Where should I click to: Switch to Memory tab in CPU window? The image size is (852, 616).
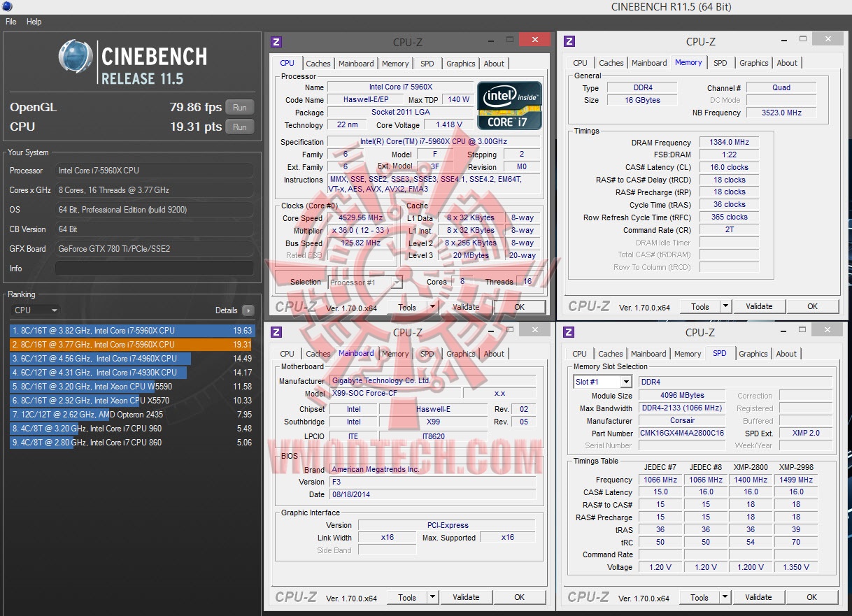[395, 64]
